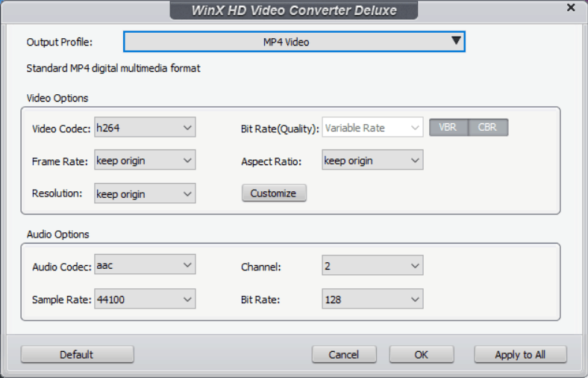Expand the audio Bit Rate dropdown
This screenshot has width=588, height=378.
coord(372,300)
